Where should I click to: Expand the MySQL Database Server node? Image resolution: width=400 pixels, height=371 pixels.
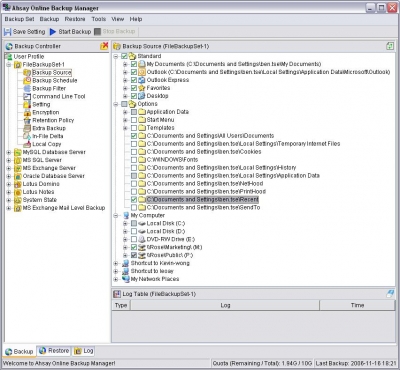pyautogui.click(x=9, y=152)
